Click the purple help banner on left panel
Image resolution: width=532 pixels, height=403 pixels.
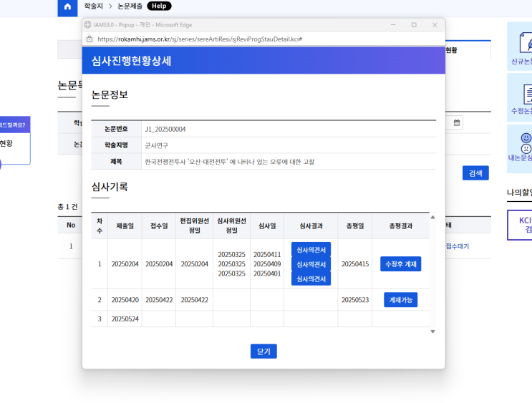15,125
